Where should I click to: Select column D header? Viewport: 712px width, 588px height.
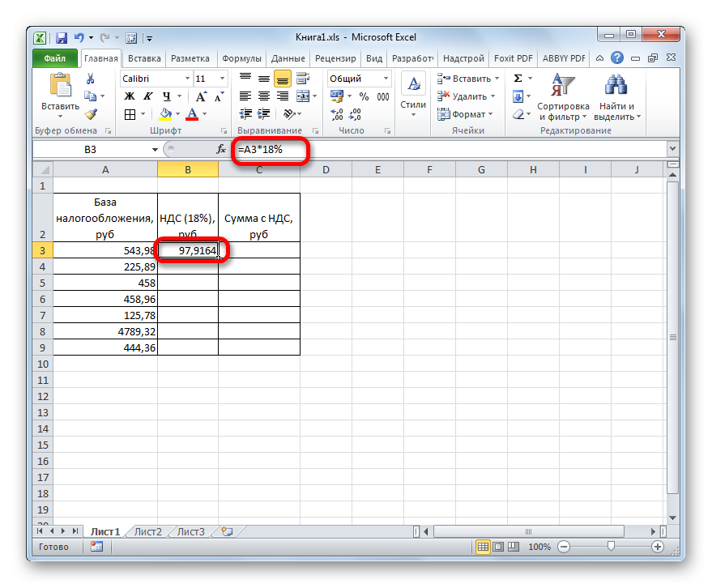coord(326,170)
